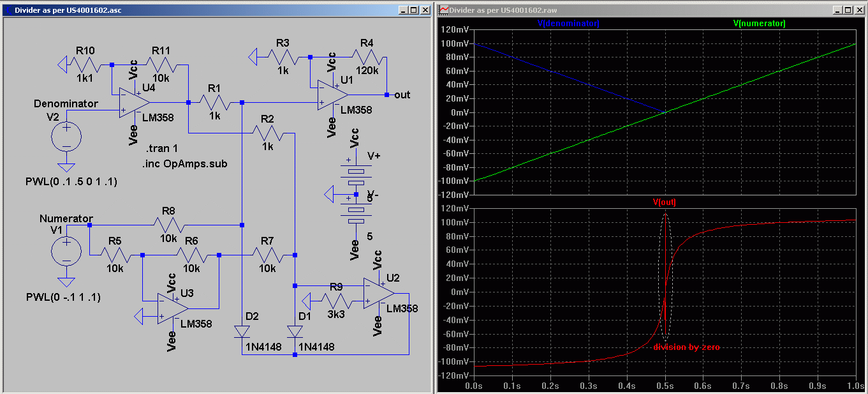Image resolution: width=868 pixels, height=394 pixels.
Task: Select the Numerator voltage source V1
Action: pyautogui.click(x=65, y=250)
